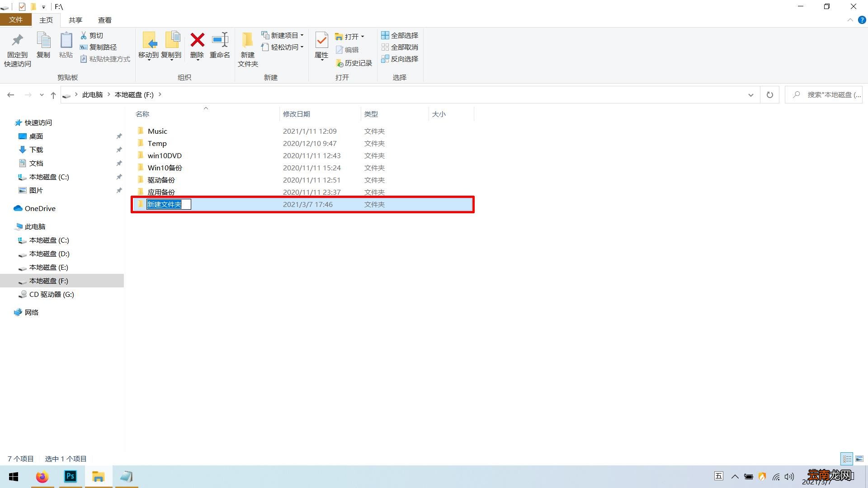The width and height of the screenshot is (868, 488).
Task: Click the Copy icon in ribbon
Action: 43,41
